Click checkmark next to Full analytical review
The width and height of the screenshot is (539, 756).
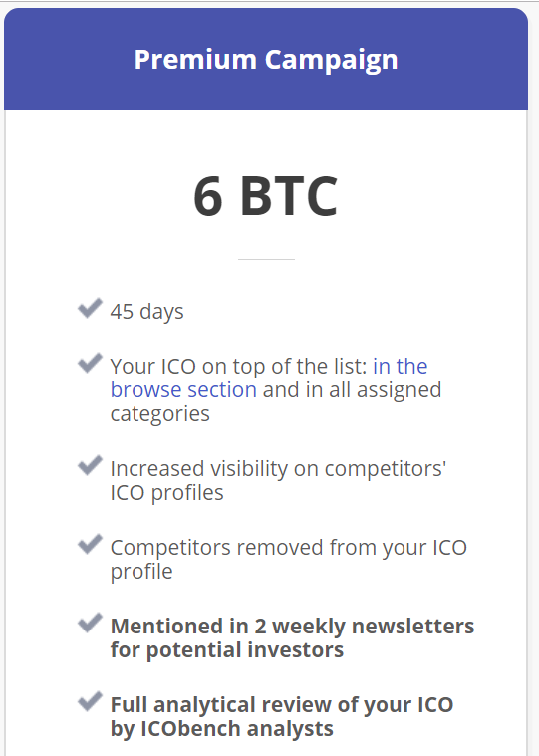click(90, 701)
